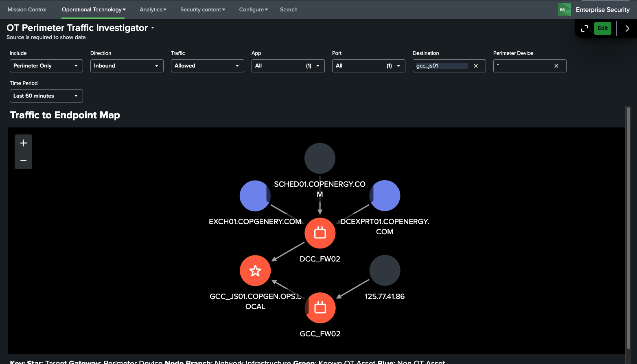Click the vertical scrollbar on the right
The height and width of the screenshot is (364, 637).
(x=628, y=228)
